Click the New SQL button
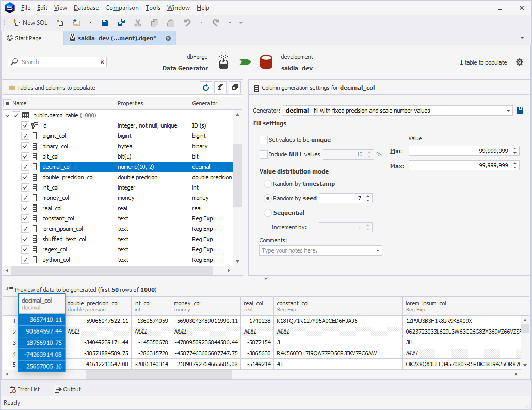532x410 pixels. point(30,23)
